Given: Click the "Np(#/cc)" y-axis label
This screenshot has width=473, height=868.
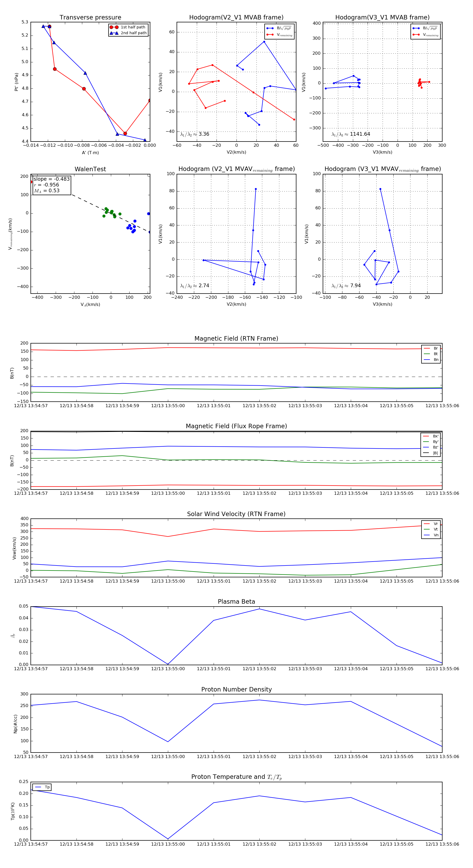Looking at the screenshot, I should 16,724.
